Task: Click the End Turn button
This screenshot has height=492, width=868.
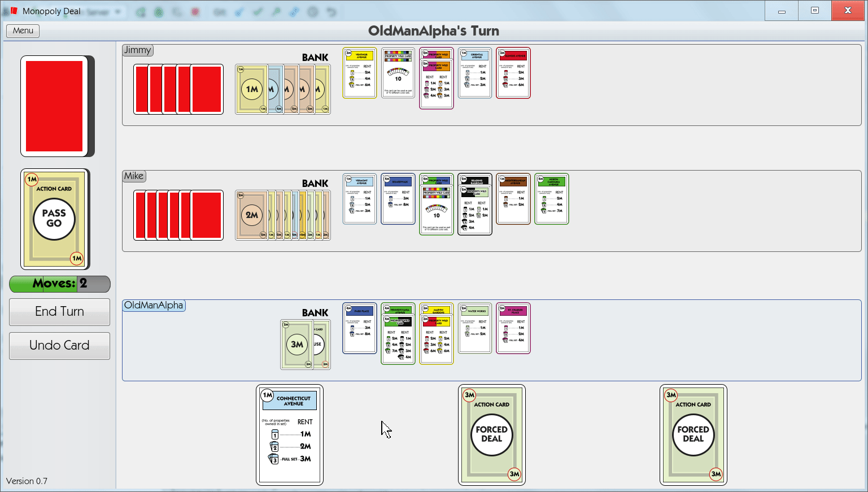Action: [59, 312]
